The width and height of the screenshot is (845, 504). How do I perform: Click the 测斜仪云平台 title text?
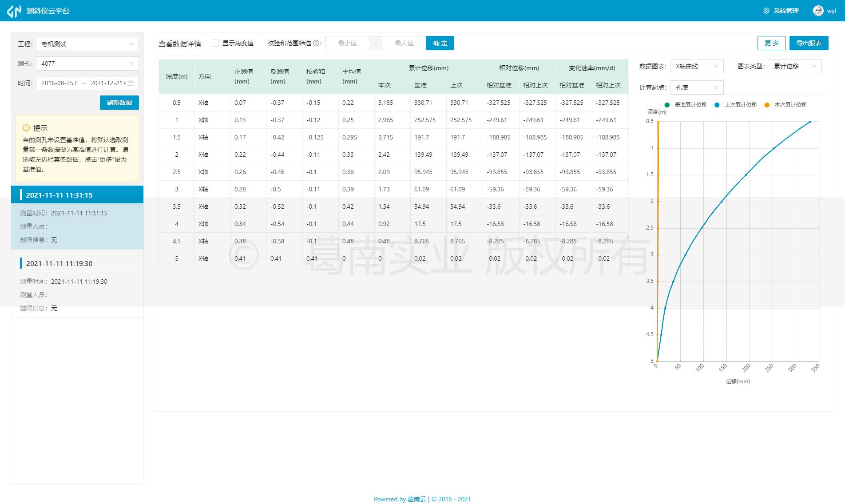point(48,11)
